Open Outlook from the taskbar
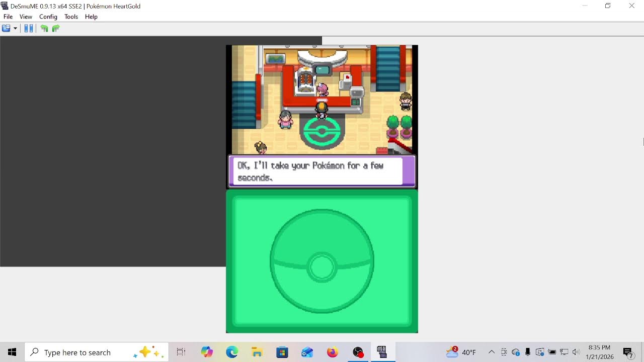 click(307, 352)
